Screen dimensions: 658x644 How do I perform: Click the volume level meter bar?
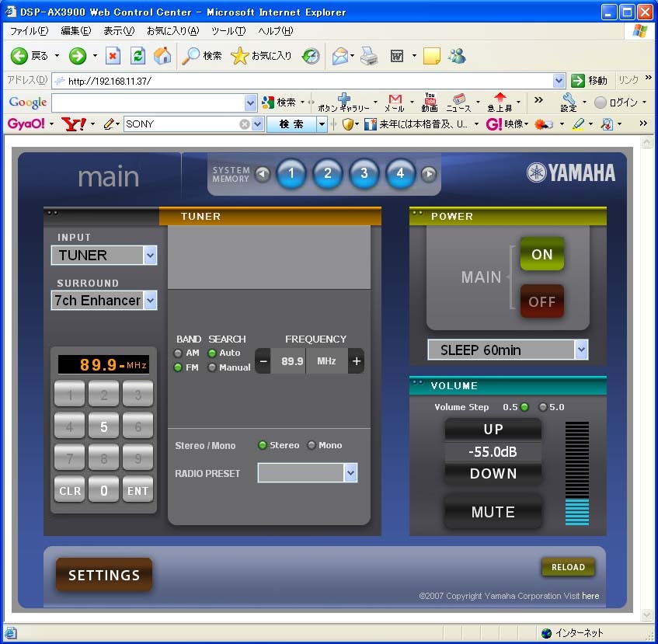[577, 473]
